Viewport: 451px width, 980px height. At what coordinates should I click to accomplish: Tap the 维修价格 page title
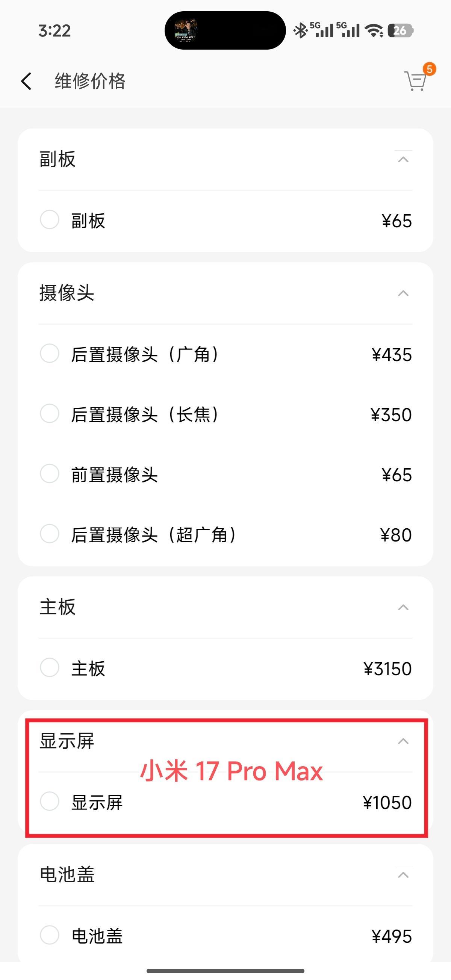pyautogui.click(x=90, y=81)
